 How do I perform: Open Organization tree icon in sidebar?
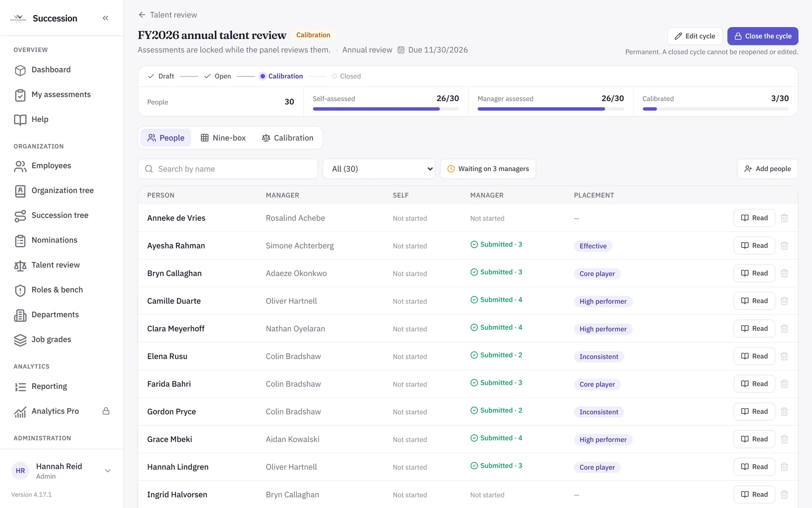pyautogui.click(x=20, y=191)
